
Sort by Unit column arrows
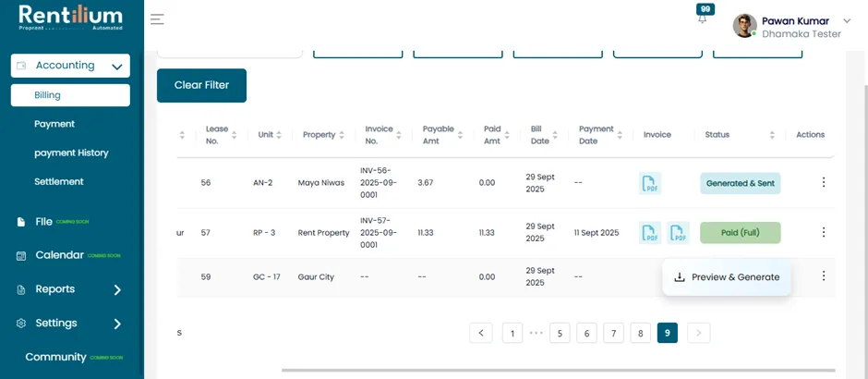[x=279, y=135]
